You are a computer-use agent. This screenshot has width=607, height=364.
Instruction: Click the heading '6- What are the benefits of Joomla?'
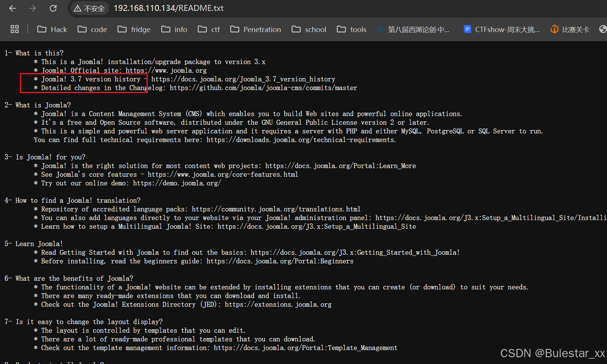tap(69, 278)
